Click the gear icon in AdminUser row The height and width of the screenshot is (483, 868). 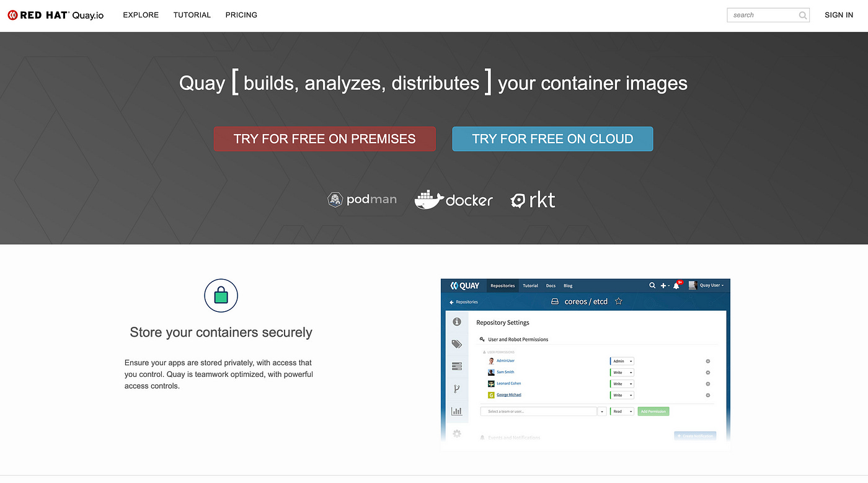[x=707, y=361]
